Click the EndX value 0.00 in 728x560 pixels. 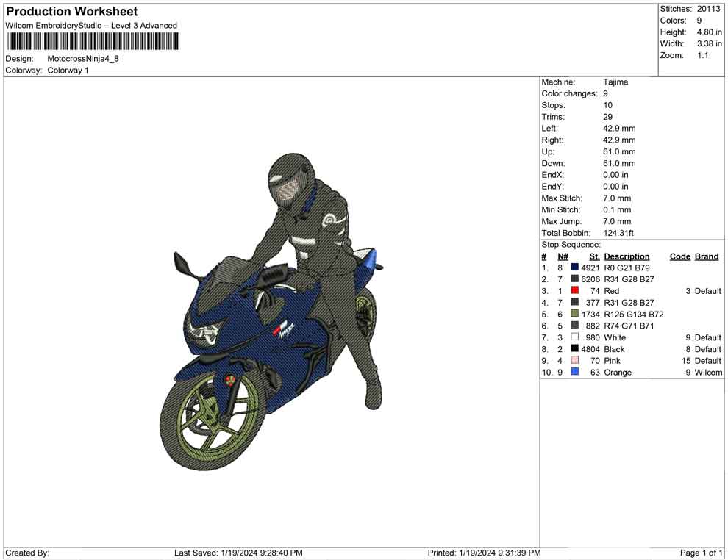(615, 174)
